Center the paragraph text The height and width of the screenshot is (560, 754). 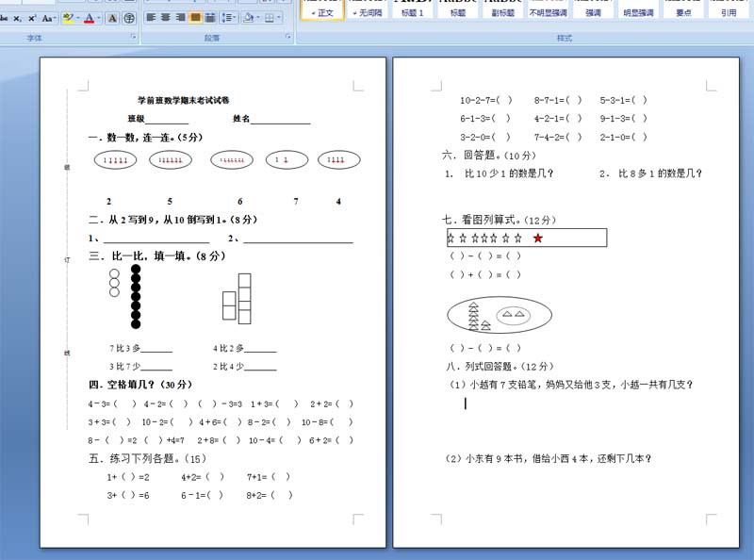(x=166, y=18)
